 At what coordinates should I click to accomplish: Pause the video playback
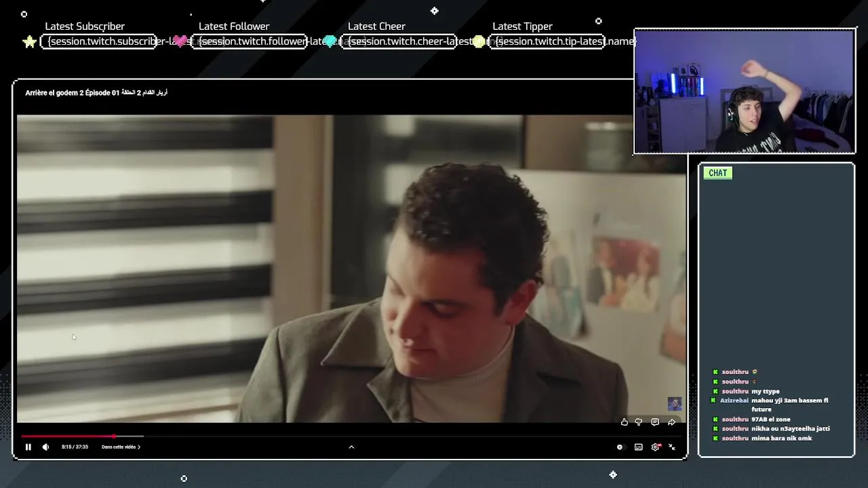pos(28,447)
